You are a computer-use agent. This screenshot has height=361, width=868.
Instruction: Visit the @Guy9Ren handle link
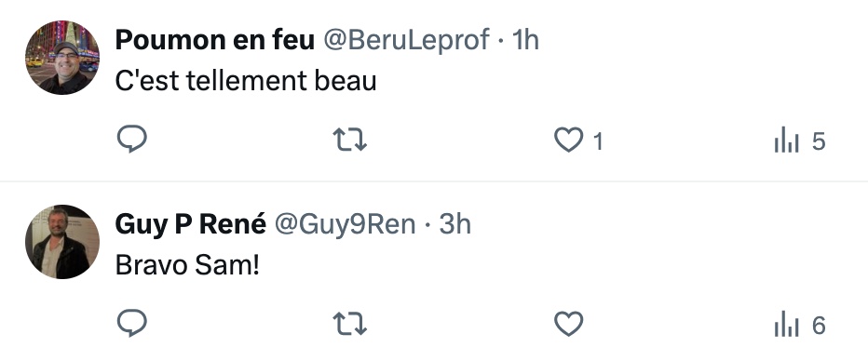click(345, 224)
